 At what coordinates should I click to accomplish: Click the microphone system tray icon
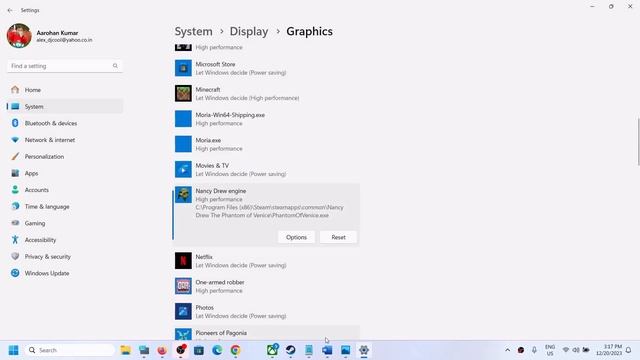pos(534,350)
